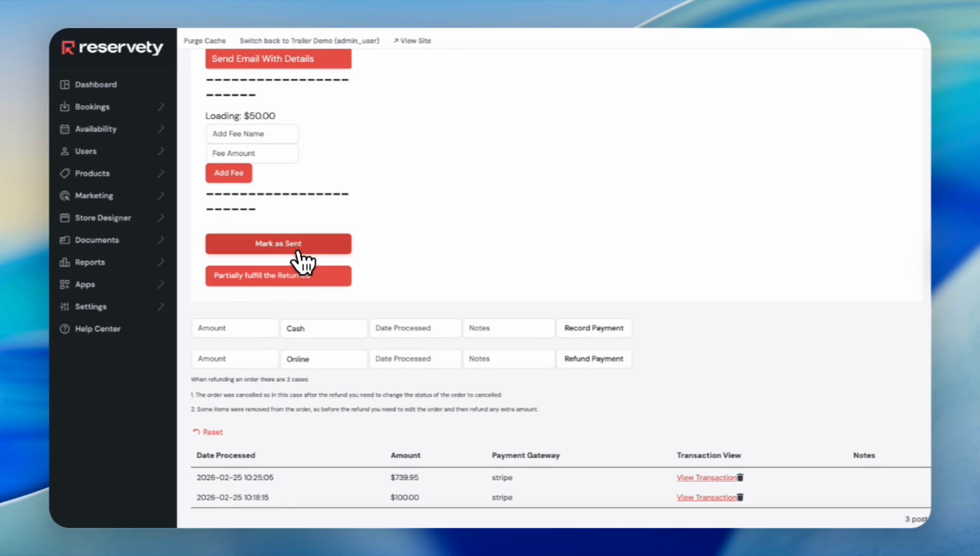Image resolution: width=980 pixels, height=556 pixels.
Task: Open the View Transaction link for $100.00
Action: click(706, 497)
